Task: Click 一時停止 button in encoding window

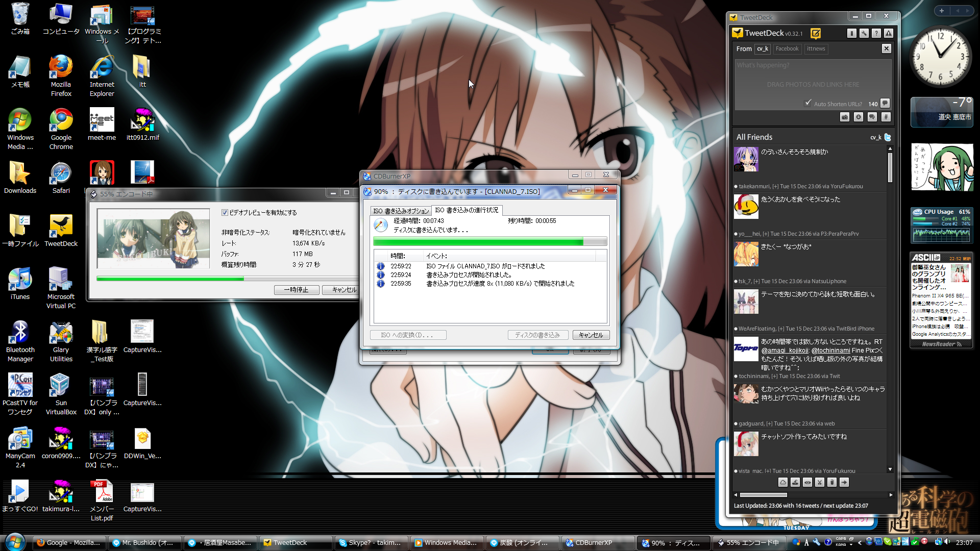Action: tap(297, 290)
